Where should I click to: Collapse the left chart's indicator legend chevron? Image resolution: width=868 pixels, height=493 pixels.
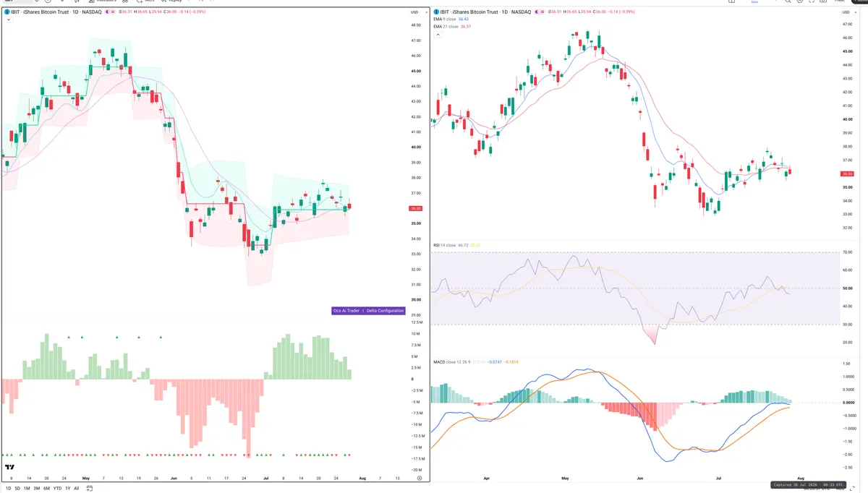[x=7, y=20]
